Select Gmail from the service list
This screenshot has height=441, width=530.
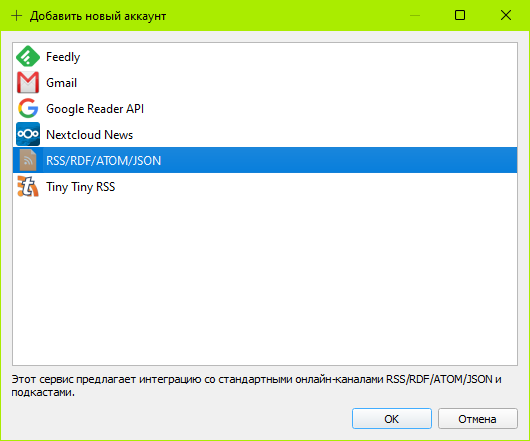(265, 82)
